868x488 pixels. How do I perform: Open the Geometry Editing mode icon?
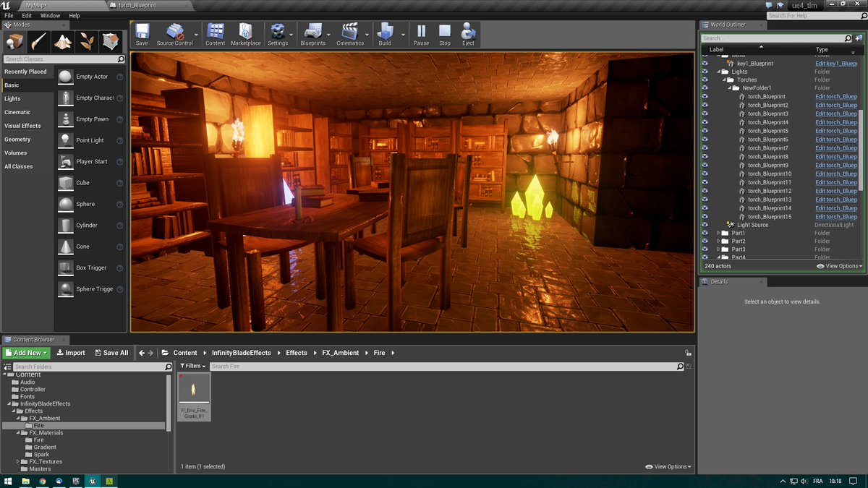coord(111,41)
